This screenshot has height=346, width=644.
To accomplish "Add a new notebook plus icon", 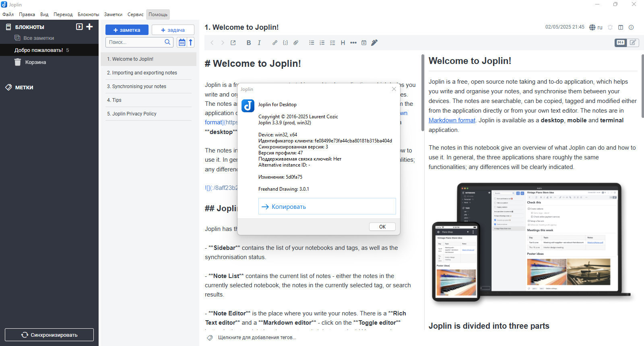I will [90, 27].
